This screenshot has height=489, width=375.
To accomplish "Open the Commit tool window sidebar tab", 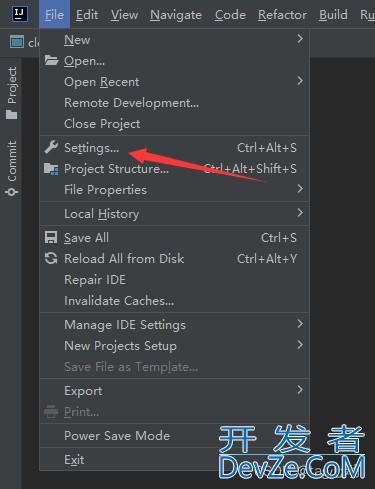I will (x=12, y=168).
